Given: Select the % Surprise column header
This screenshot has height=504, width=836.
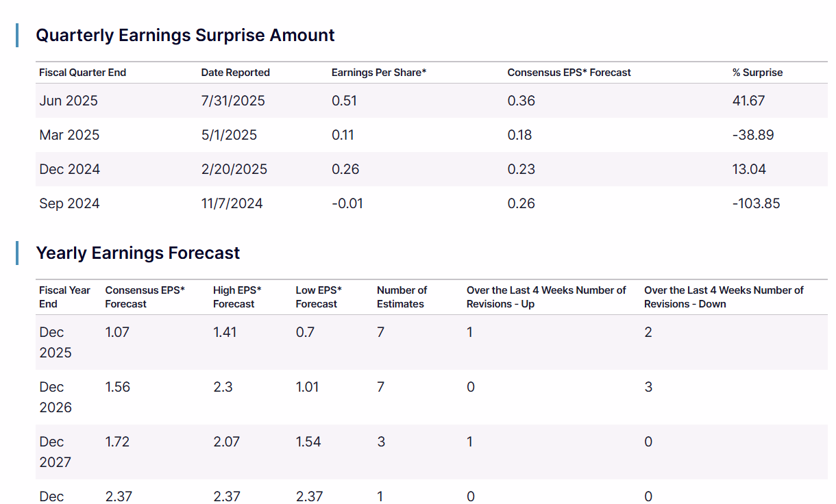Looking at the screenshot, I should click(757, 73).
